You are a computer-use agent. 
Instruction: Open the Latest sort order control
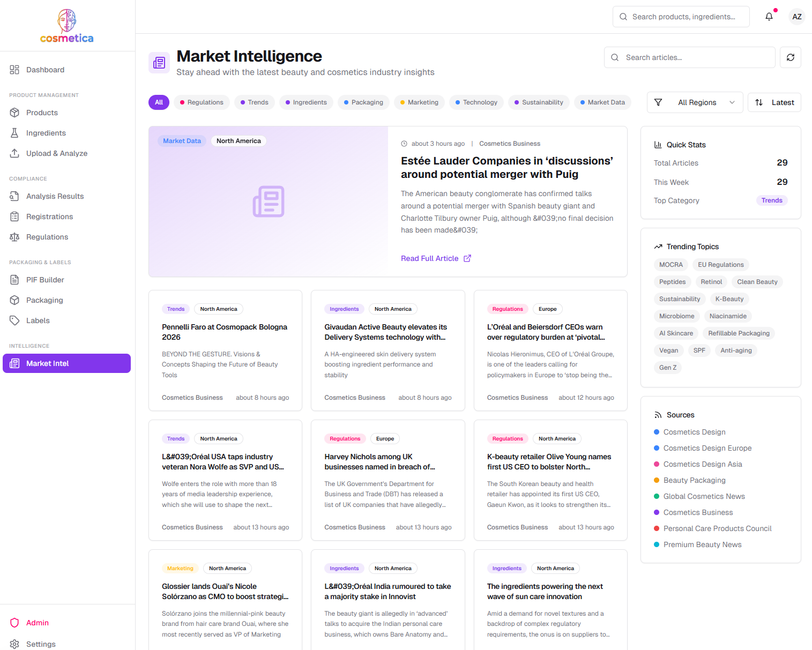click(774, 102)
